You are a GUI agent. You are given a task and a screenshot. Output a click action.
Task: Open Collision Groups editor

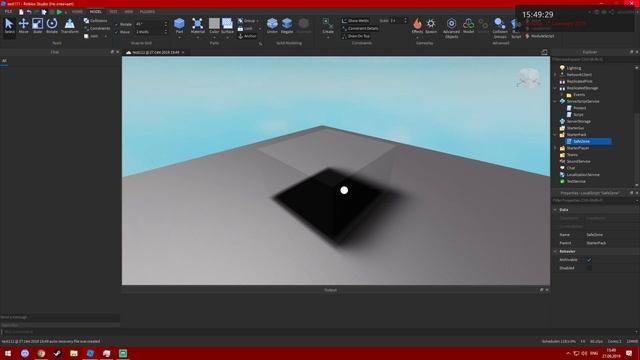click(x=500, y=28)
